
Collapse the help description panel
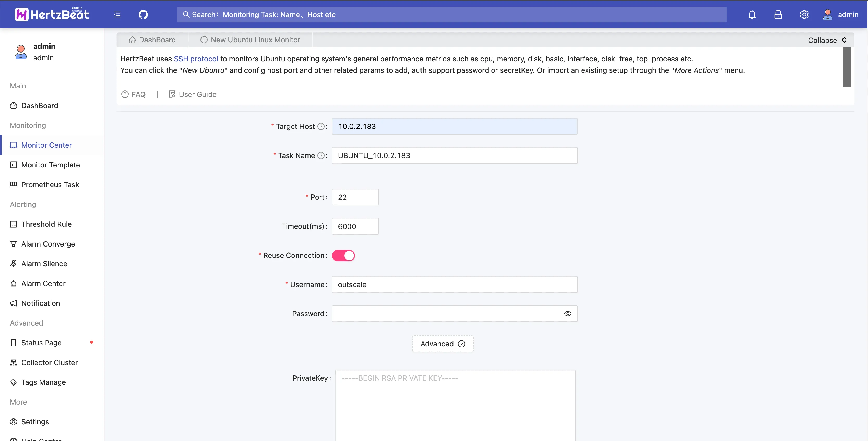coord(827,40)
